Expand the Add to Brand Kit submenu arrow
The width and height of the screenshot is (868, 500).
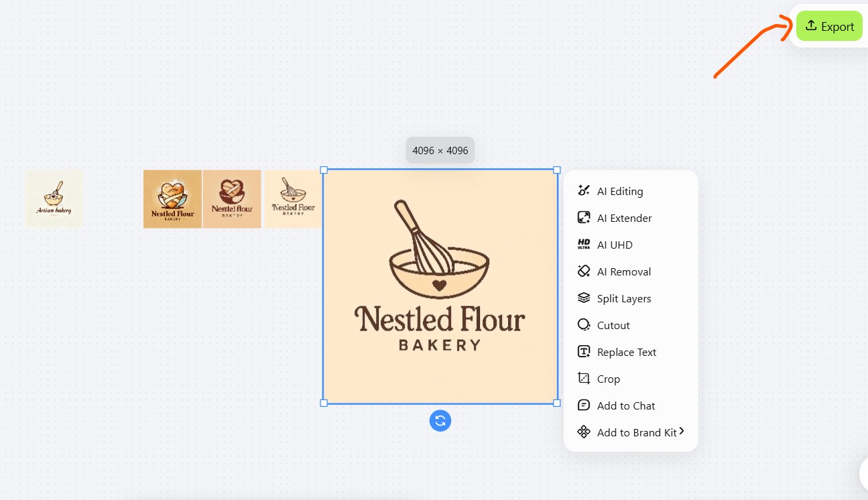682,432
